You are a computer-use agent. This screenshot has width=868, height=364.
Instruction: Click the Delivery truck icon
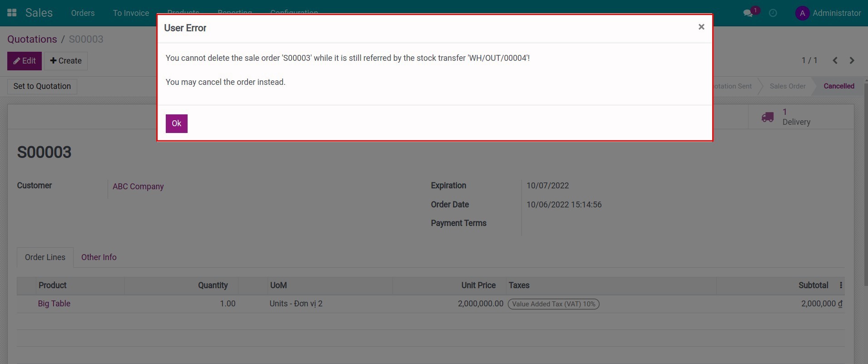click(767, 117)
